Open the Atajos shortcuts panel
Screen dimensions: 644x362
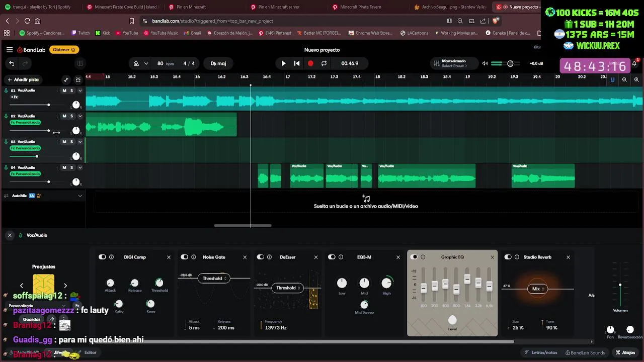(x=625, y=352)
